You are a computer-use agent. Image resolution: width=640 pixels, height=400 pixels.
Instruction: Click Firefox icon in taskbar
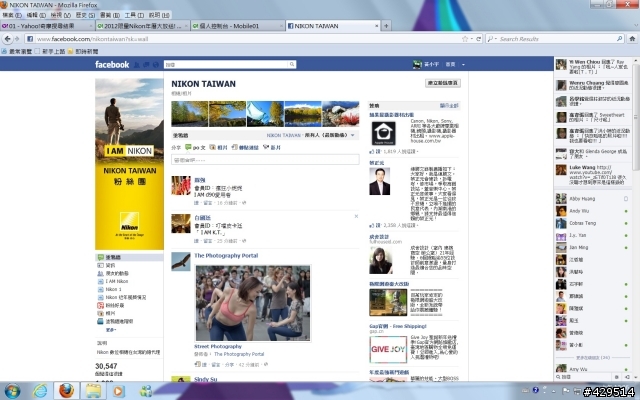click(66, 391)
